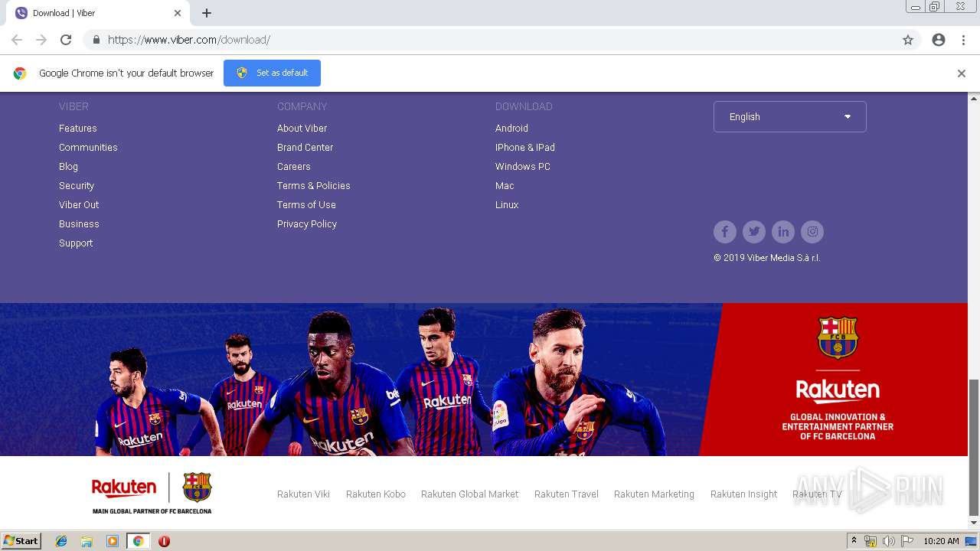
Task: Select the Mac download link
Action: [505, 186]
